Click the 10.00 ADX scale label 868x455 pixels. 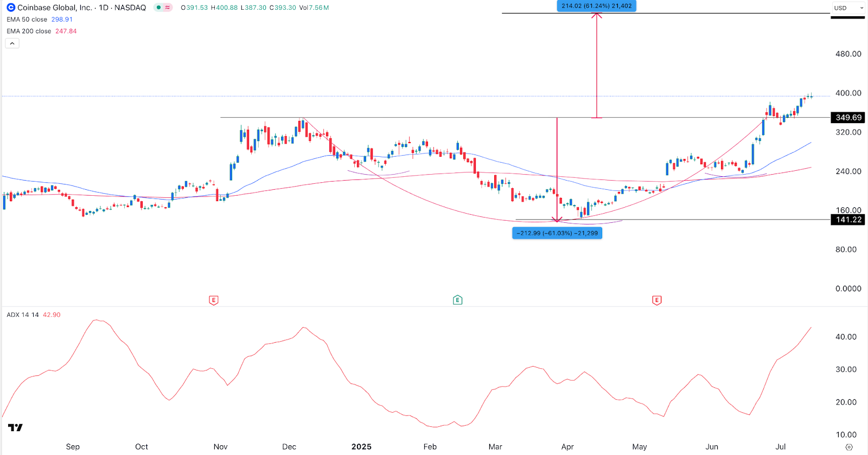click(846, 435)
